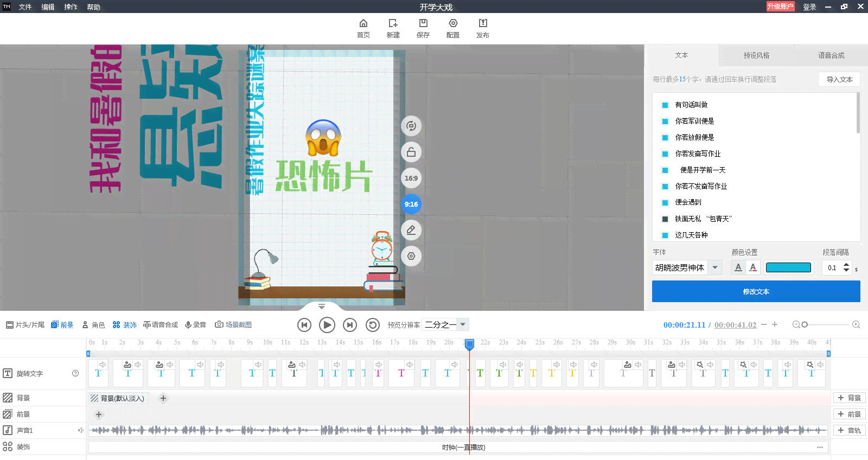
Task: Start 录音 voice recording
Action: click(x=195, y=324)
